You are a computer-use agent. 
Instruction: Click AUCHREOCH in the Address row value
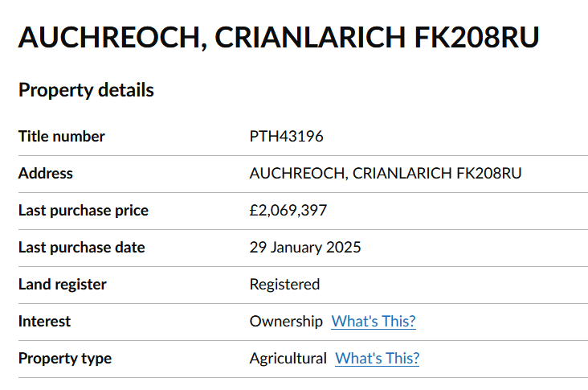coord(296,174)
